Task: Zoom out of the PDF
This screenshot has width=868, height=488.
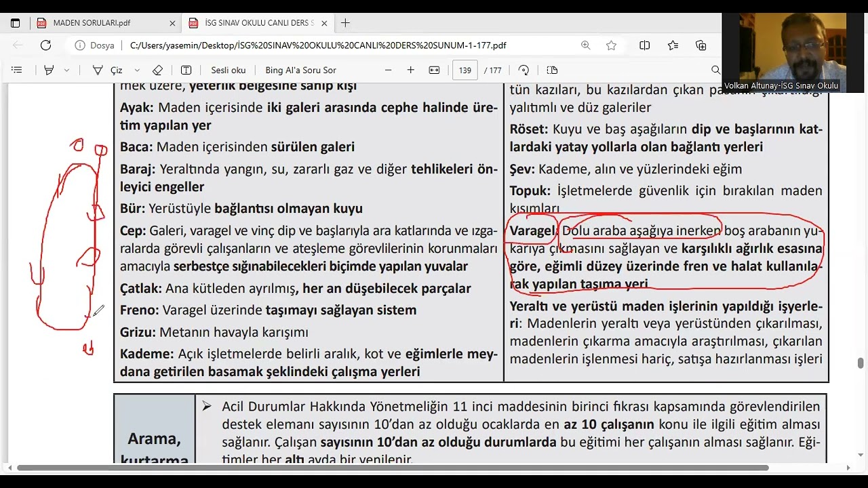Action: pyautogui.click(x=388, y=70)
